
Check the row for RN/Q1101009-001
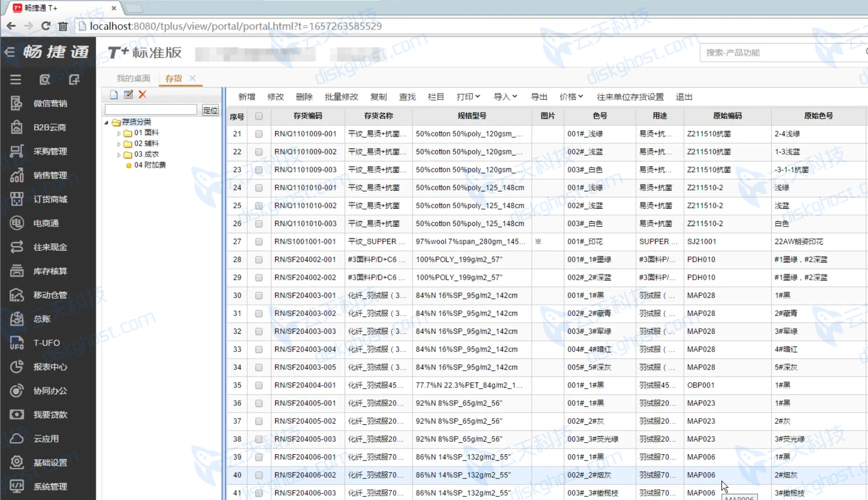coord(259,134)
